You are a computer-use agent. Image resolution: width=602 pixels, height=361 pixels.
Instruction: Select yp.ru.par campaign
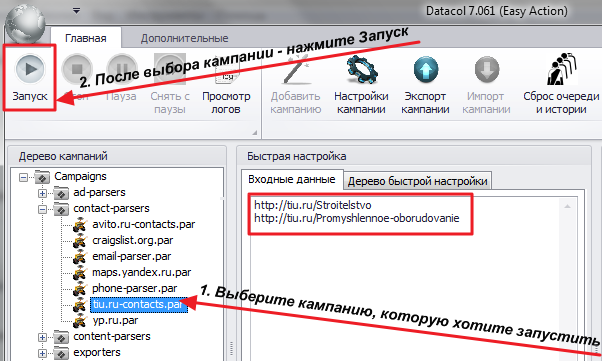(x=115, y=320)
